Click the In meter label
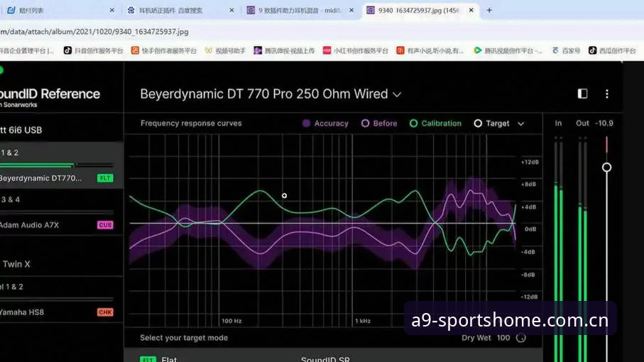This screenshot has height=362, width=644. click(x=558, y=123)
